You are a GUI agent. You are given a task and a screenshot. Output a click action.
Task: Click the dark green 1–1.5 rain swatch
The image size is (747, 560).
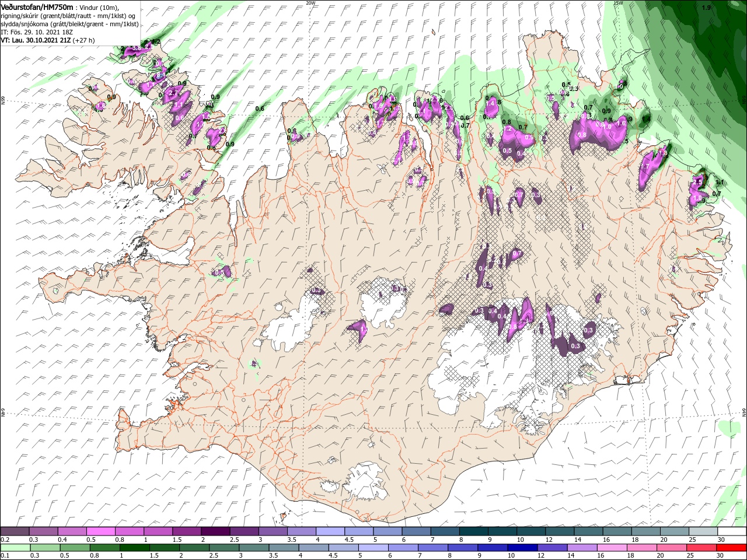coord(134,548)
